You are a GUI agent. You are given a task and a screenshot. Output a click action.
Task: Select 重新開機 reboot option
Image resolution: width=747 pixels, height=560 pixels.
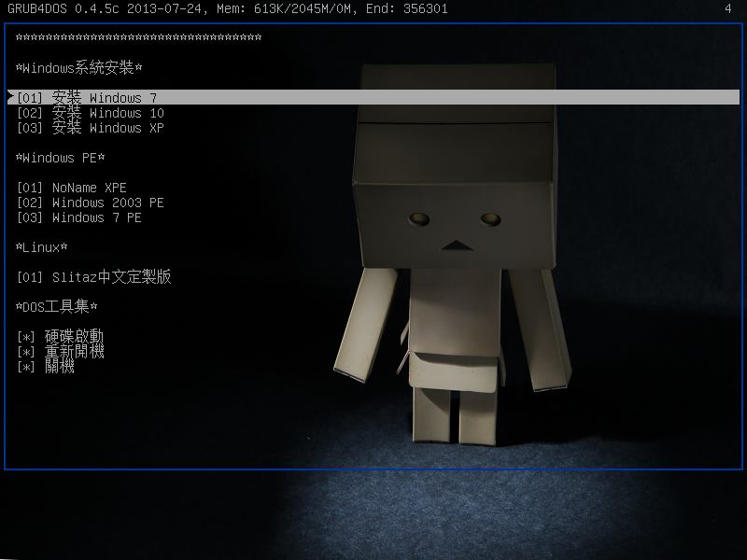pyautogui.click(x=60, y=352)
